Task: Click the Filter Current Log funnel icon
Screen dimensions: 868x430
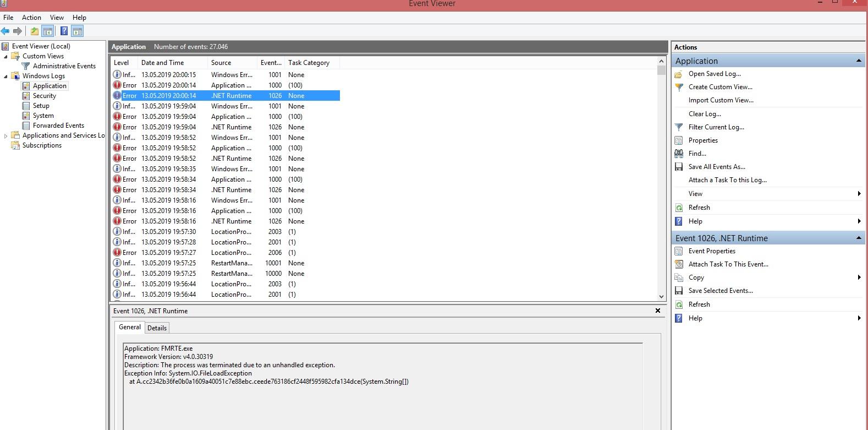Action: (679, 127)
